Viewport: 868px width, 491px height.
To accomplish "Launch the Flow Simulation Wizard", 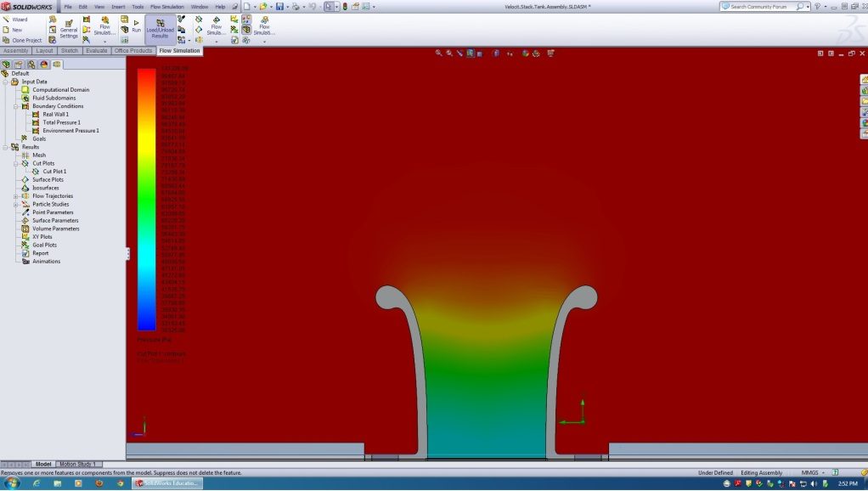I will point(15,20).
